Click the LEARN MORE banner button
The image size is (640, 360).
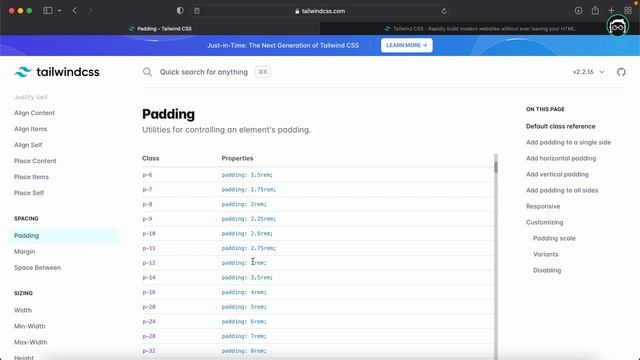pyautogui.click(x=407, y=45)
